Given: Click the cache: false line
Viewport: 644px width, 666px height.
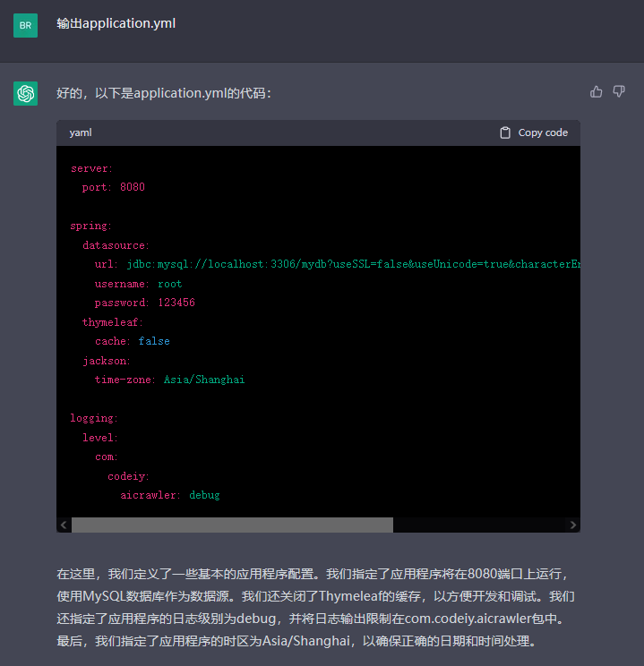Looking at the screenshot, I should coord(133,341).
